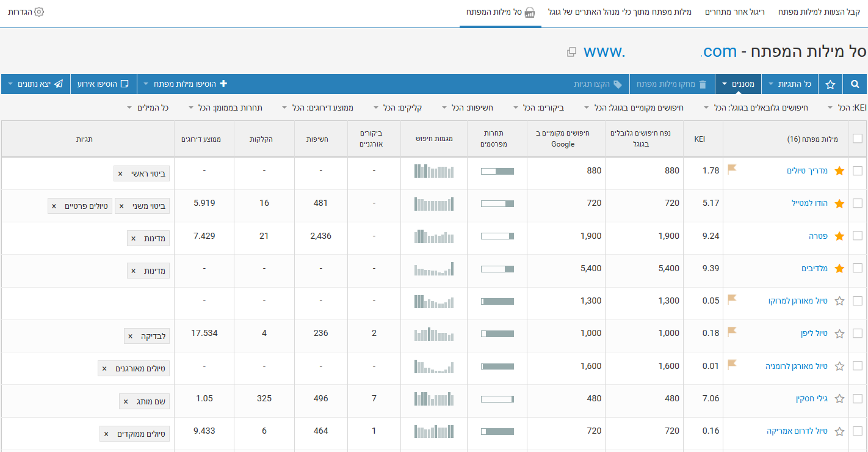Open keyword link גילי חסקין
This screenshot has width=868, height=452.
pyautogui.click(x=811, y=399)
